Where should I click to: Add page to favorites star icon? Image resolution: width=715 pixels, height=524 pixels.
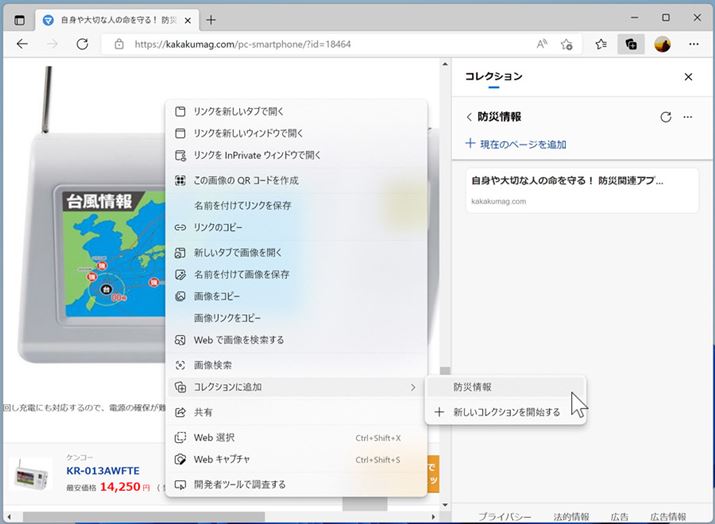point(567,44)
